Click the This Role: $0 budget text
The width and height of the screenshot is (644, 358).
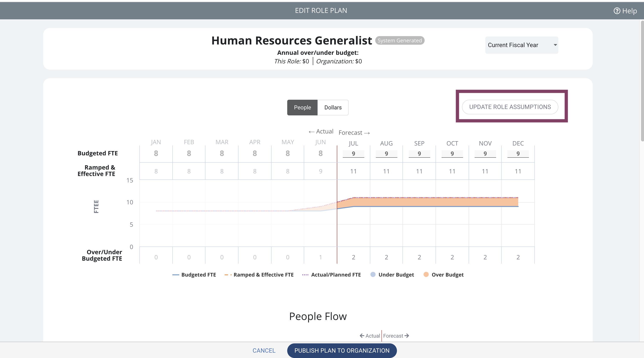(292, 61)
